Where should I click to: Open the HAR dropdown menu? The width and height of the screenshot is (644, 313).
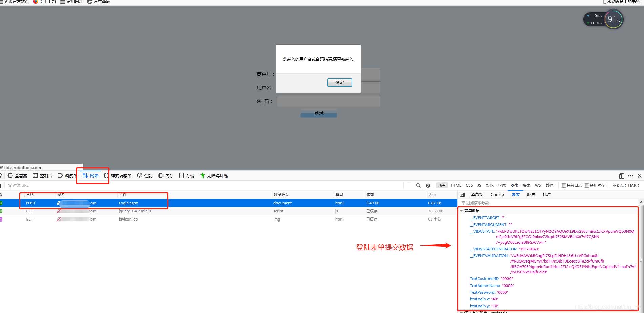tap(633, 185)
